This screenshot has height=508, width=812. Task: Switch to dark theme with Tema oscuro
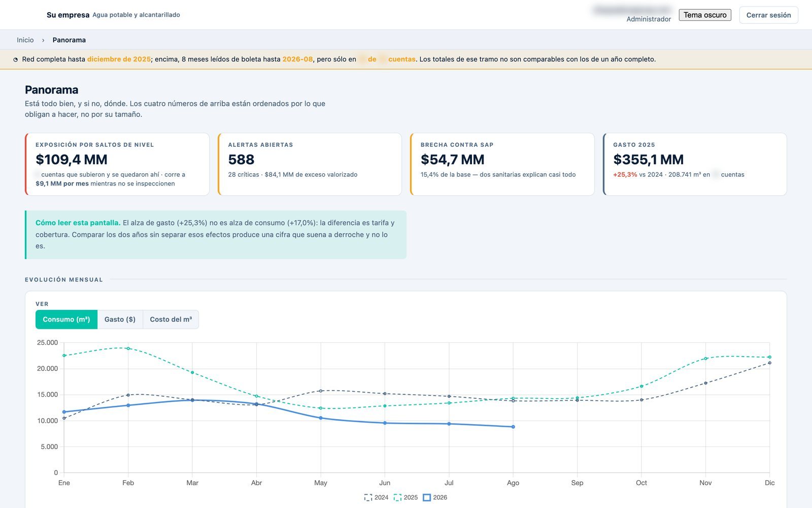coord(705,15)
